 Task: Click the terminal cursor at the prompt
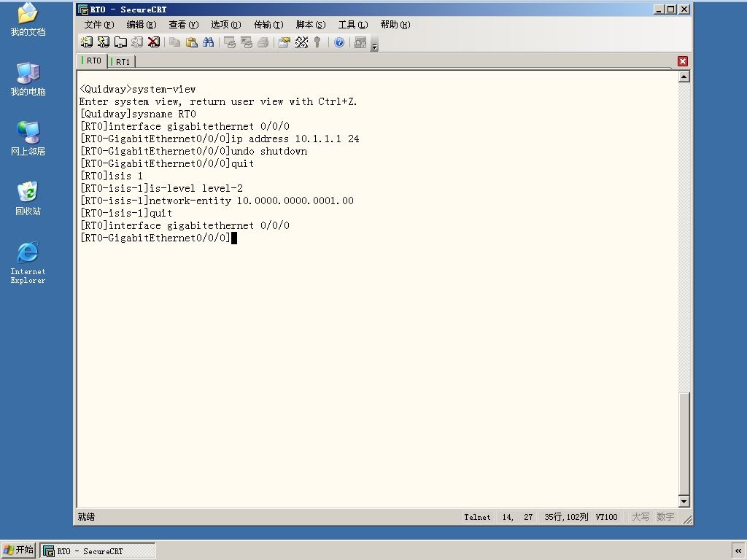click(234, 238)
